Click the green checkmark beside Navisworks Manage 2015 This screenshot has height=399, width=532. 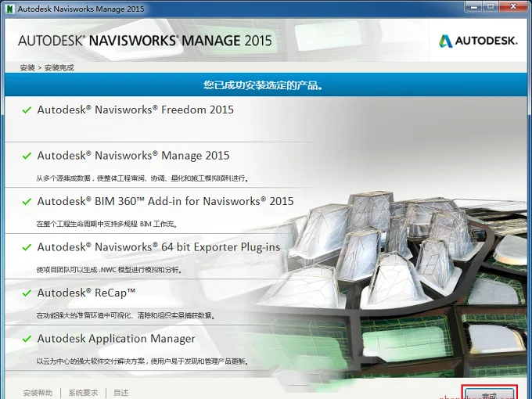point(27,156)
